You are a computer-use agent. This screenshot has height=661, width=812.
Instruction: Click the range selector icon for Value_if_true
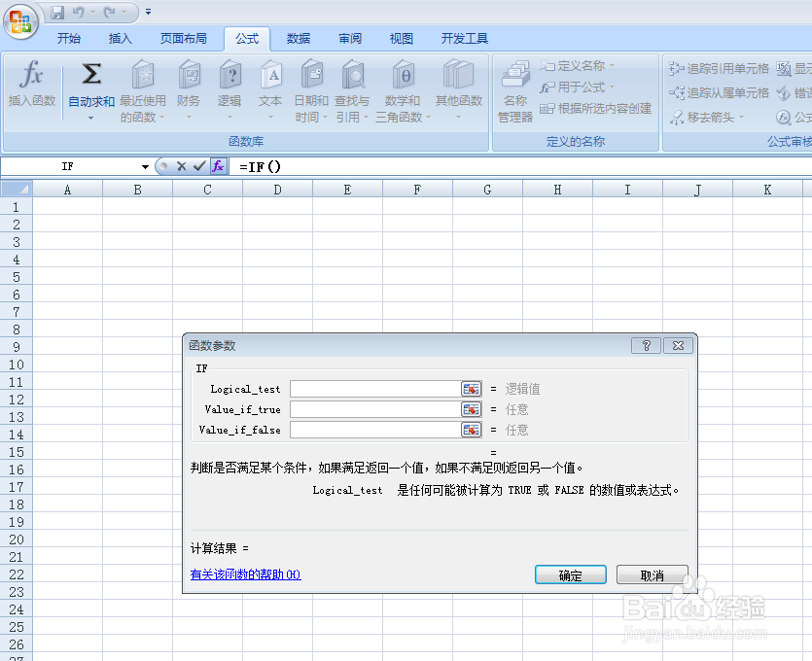coord(472,409)
